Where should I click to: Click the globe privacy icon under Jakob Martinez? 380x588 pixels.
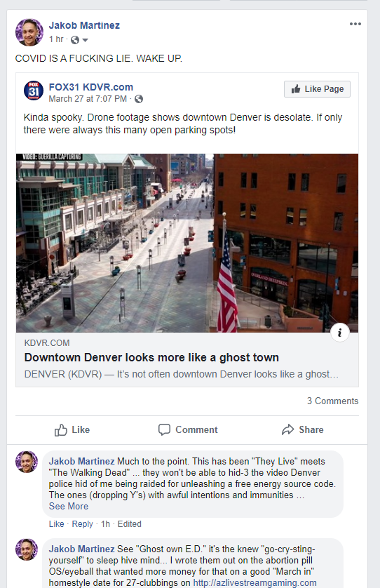75,40
